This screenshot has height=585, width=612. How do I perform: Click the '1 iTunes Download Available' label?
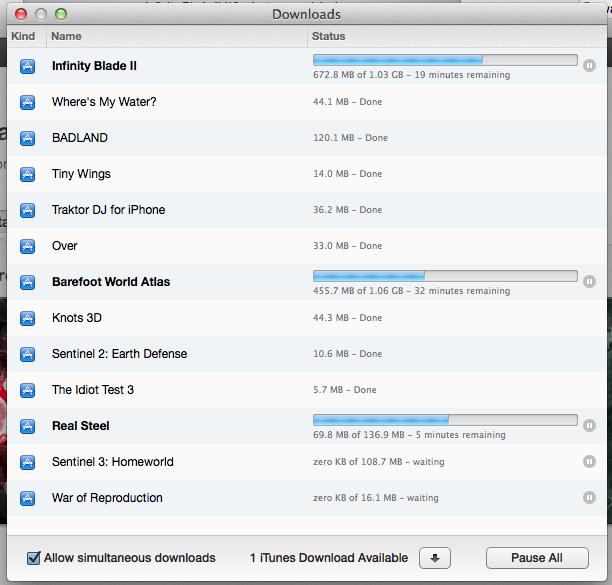click(x=329, y=558)
